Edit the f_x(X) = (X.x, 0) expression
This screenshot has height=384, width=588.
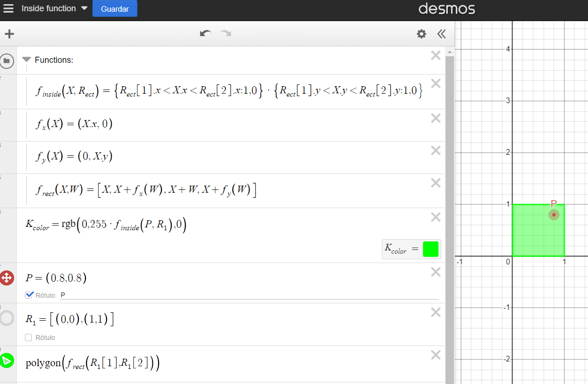click(x=74, y=124)
